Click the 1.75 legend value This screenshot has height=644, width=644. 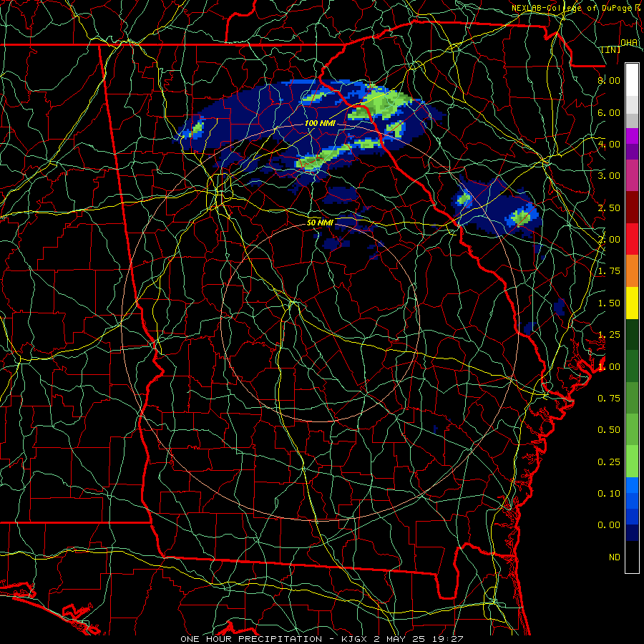coord(609,271)
